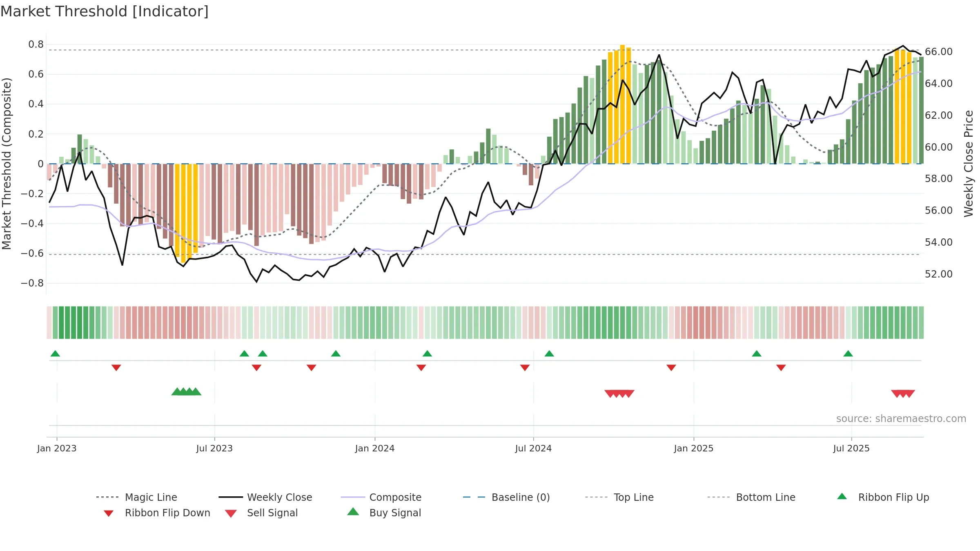980x551 pixels.
Task: Click the Weekly Close Price axis title
Action: [969, 163]
